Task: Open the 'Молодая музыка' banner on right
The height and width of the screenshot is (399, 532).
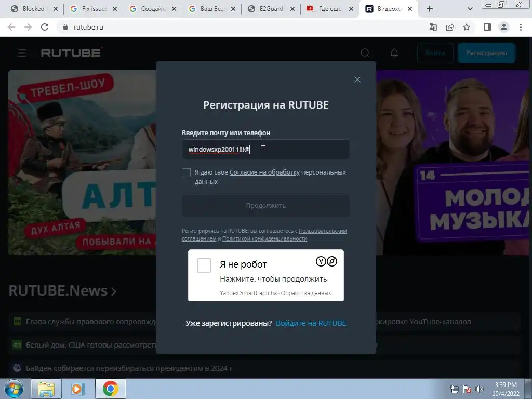Action: 454,162
